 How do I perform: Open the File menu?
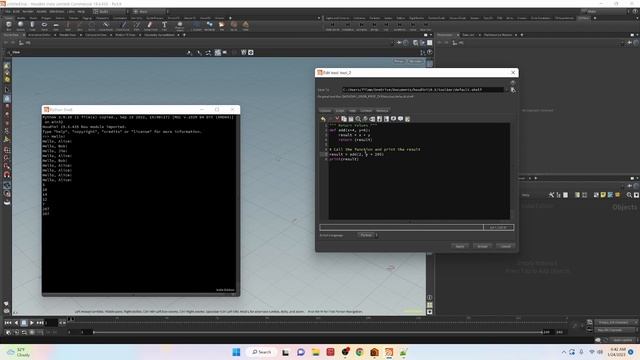tap(8, 11)
